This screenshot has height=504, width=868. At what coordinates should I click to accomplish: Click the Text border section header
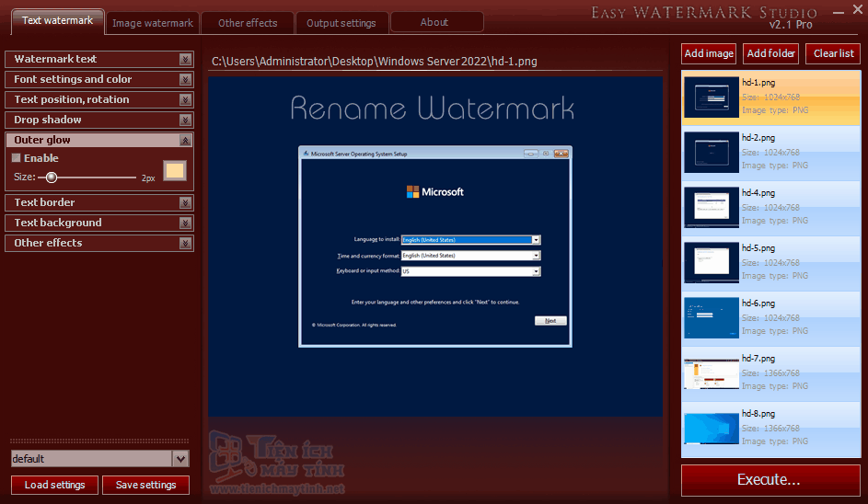(x=99, y=203)
